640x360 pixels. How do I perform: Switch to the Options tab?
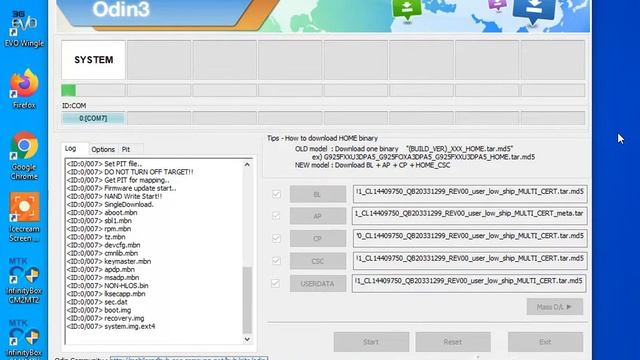[103, 149]
